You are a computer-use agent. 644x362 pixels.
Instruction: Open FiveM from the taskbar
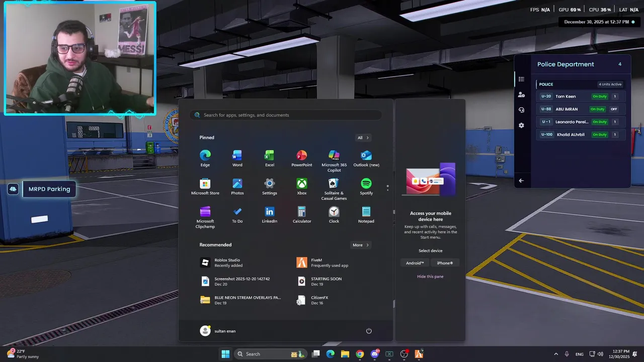(419, 354)
